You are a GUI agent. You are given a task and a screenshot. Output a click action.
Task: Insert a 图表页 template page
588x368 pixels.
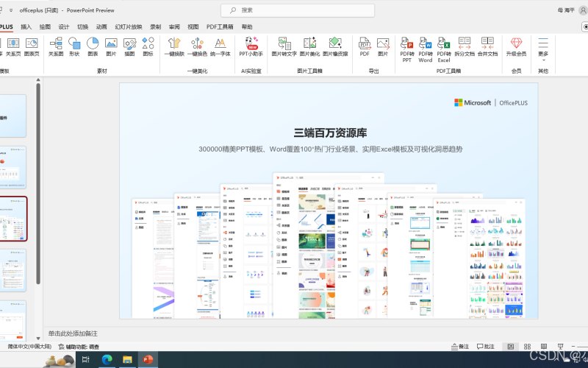pyautogui.click(x=32, y=47)
